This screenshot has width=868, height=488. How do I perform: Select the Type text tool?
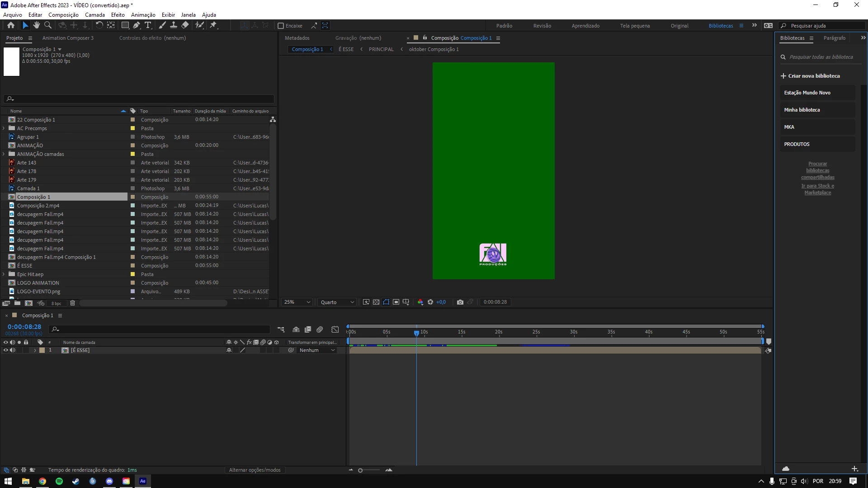pyautogui.click(x=148, y=25)
